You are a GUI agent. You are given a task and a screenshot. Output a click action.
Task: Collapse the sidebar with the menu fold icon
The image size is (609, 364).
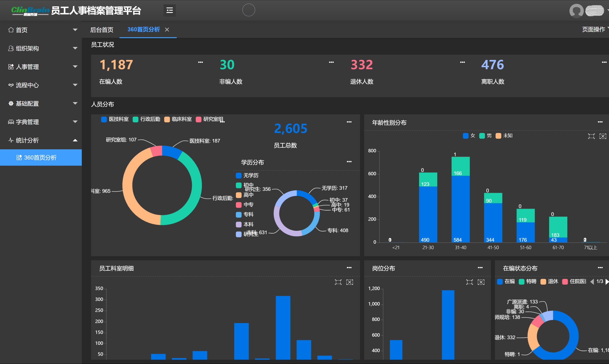point(169,10)
